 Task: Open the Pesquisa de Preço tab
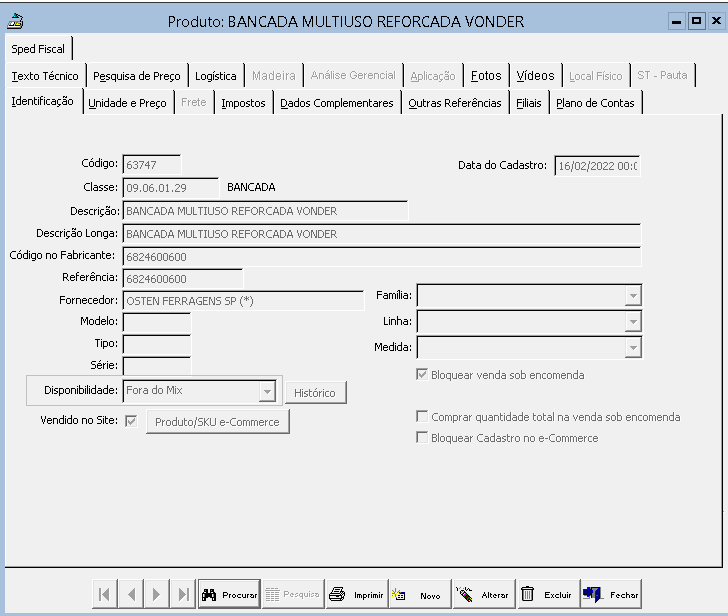pos(137,76)
